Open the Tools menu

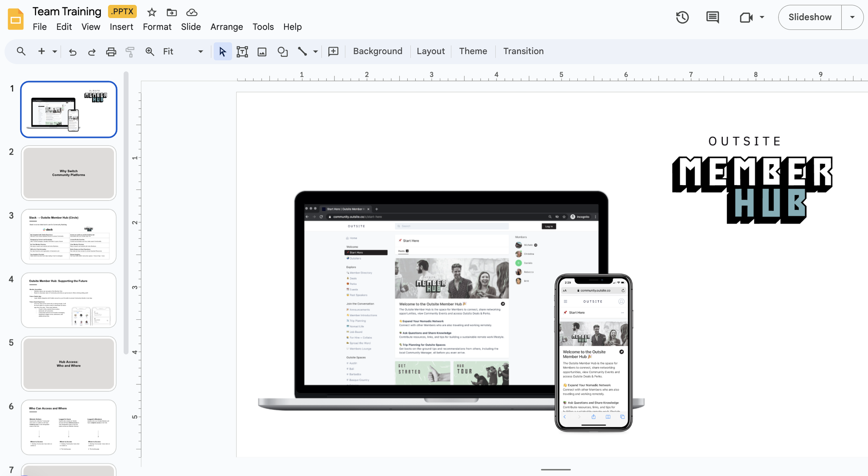click(263, 27)
